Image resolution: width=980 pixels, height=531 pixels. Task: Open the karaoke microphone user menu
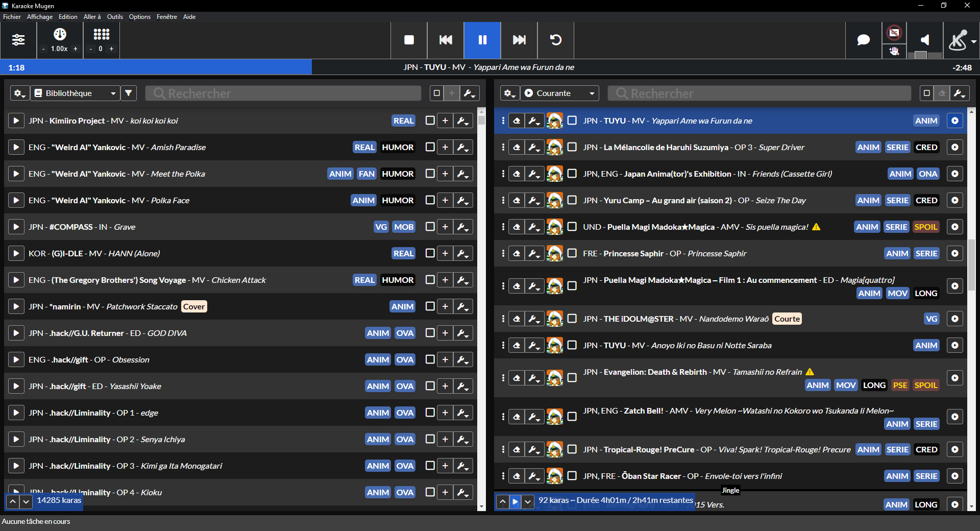pyautogui.click(x=962, y=40)
